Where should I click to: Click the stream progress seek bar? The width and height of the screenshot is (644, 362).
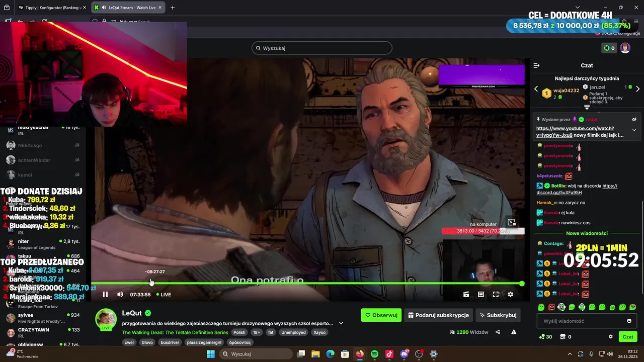tap(307, 284)
